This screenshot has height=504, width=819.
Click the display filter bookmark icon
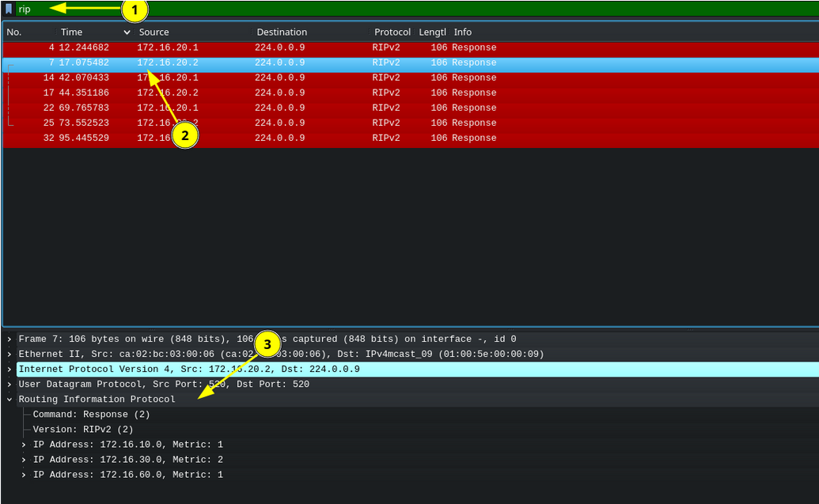[x=9, y=9]
